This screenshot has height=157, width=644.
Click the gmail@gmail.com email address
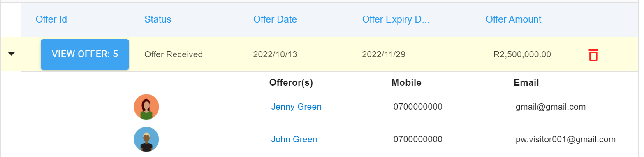[551, 107]
